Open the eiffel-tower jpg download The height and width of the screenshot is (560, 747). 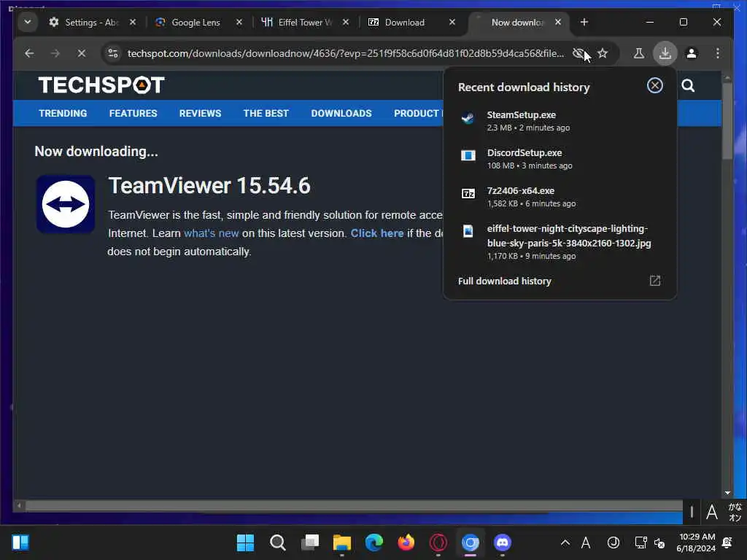(560, 242)
